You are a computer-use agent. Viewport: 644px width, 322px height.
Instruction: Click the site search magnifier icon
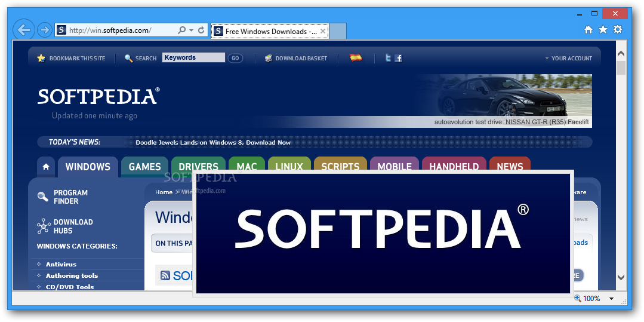[x=128, y=59]
